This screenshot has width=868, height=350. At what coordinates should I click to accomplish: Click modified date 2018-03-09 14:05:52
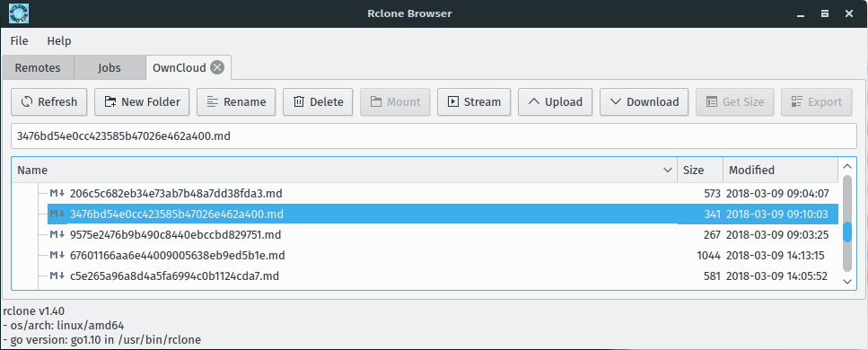click(x=776, y=276)
